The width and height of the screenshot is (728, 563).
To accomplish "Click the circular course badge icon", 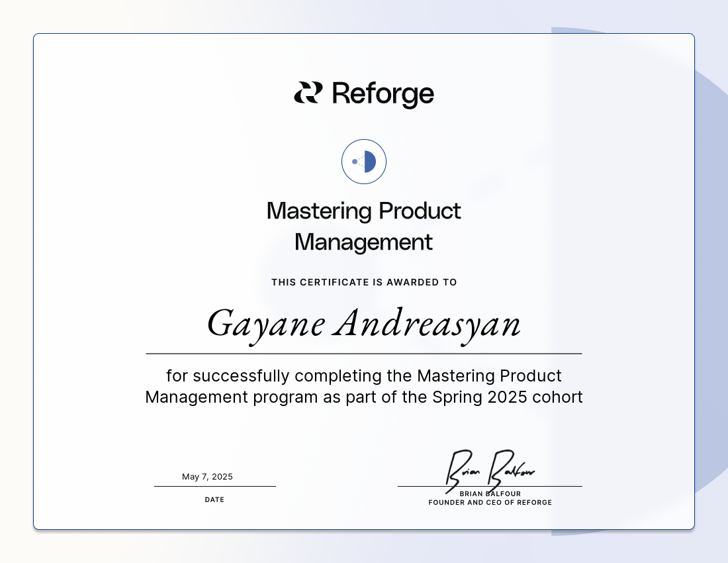I will coord(364,162).
